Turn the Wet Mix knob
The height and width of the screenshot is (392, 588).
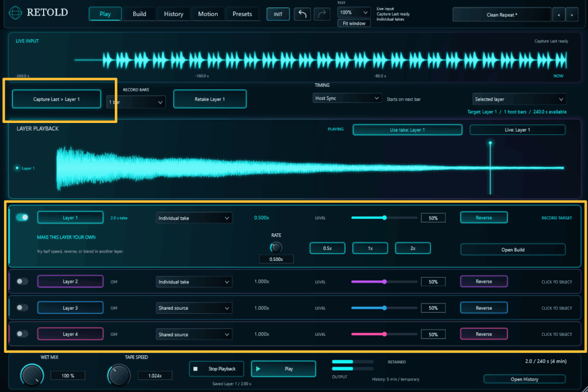pyautogui.click(x=32, y=375)
